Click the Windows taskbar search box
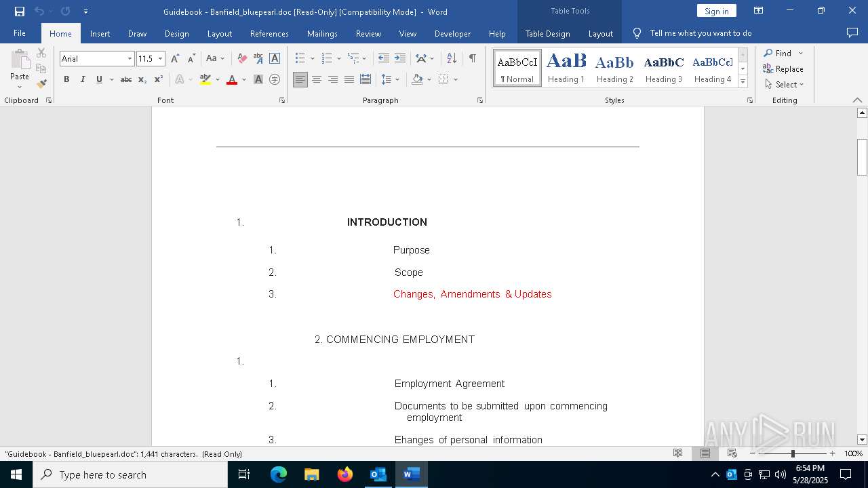This screenshot has height=488, width=868. click(x=130, y=474)
